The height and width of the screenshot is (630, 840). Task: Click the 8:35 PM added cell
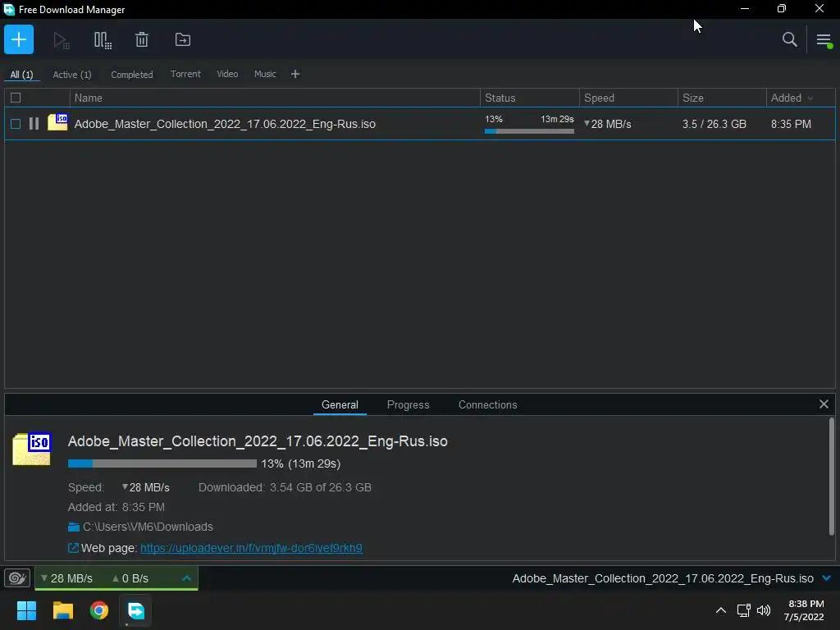pos(791,124)
